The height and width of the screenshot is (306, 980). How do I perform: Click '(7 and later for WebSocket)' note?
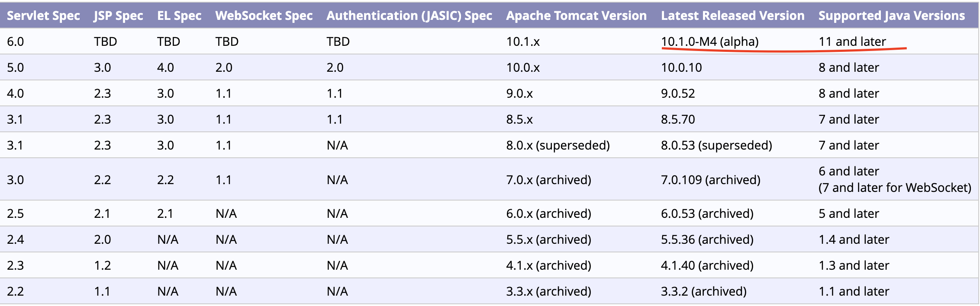pos(895,188)
